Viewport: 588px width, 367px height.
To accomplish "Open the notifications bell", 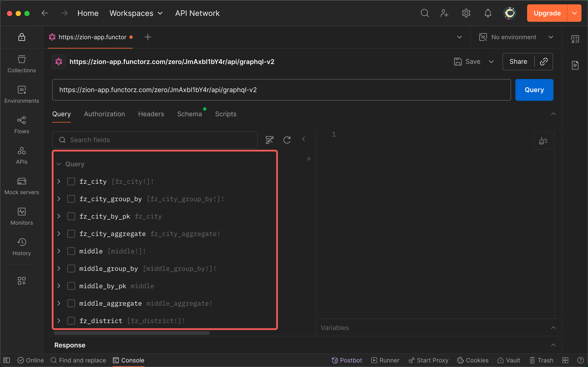I will pos(488,13).
